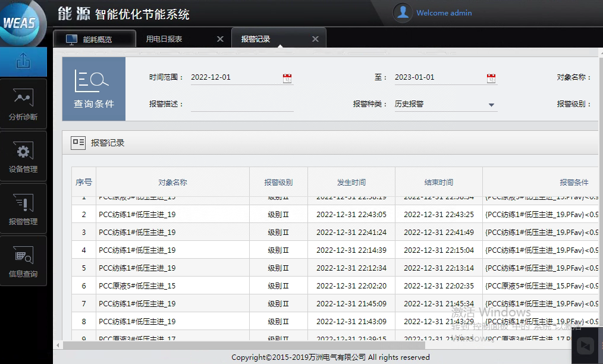Open 设备管理 device management
Image resolution: width=603 pixels, height=364 pixels.
23,156
